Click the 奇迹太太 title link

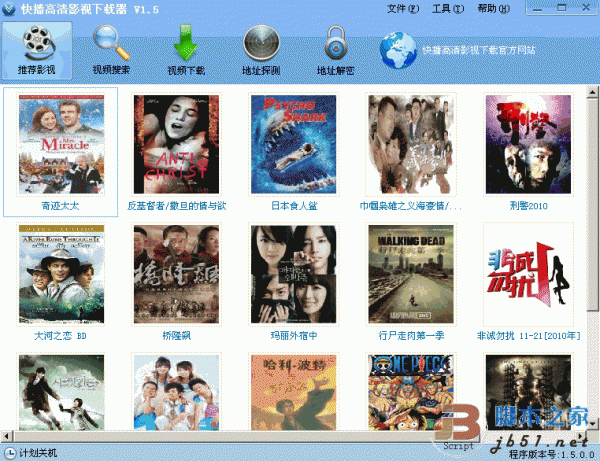click(x=60, y=206)
